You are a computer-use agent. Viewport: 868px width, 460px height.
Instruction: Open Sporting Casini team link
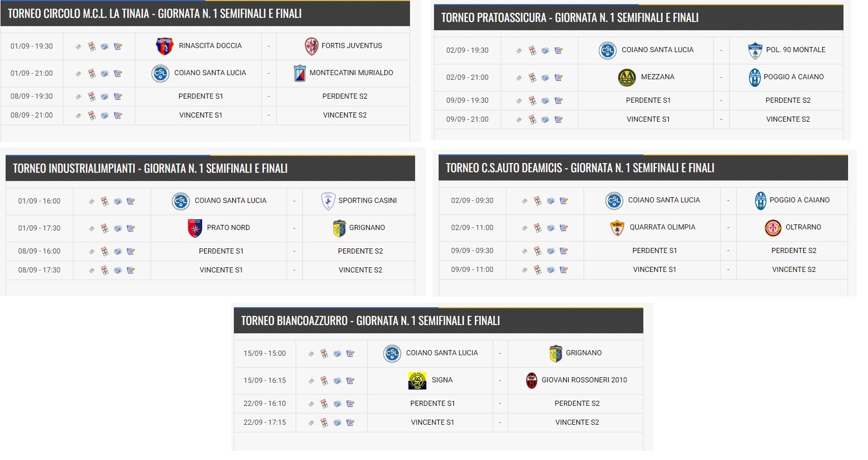tap(368, 200)
